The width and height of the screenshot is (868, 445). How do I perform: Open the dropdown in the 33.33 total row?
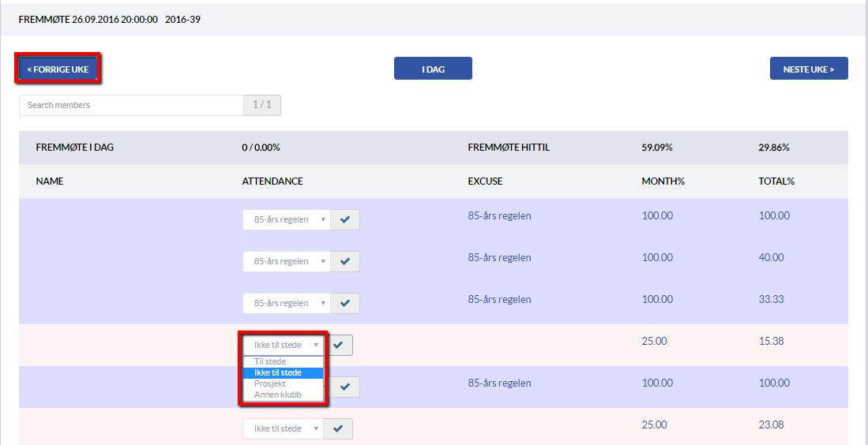click(x=287, y=304)
